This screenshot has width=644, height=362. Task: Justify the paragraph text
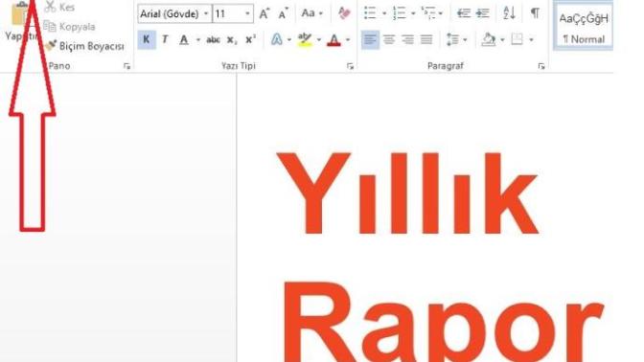pos(426,40)
